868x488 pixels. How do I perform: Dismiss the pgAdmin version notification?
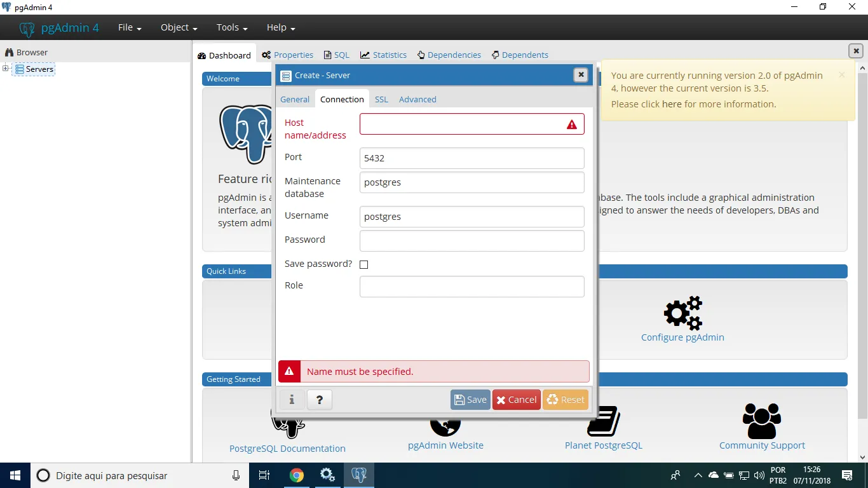[842, 75]
